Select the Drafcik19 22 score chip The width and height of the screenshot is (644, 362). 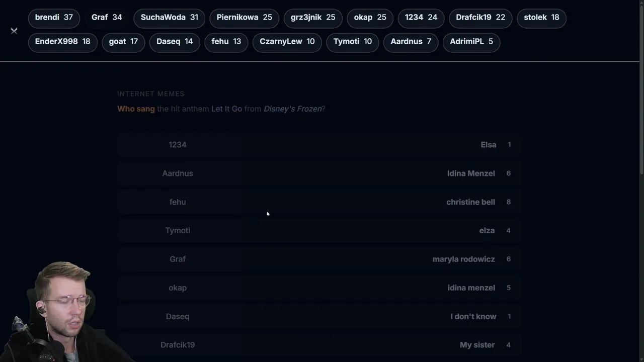pyautogui.click(x=480, y=18)
